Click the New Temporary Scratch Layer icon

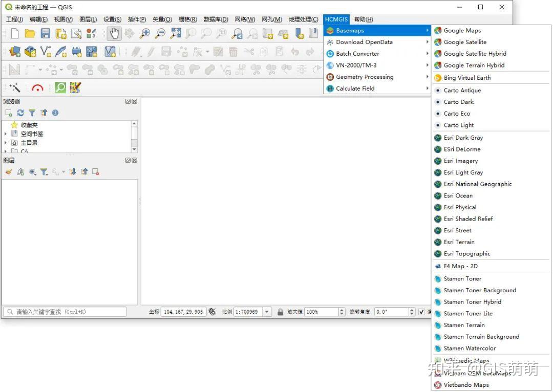click(x=76, y=52)
